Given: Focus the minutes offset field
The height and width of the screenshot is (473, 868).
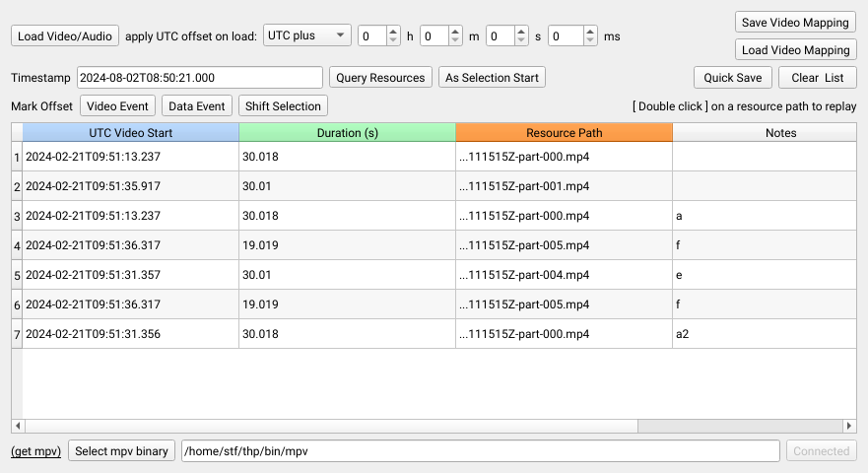Looking at the screenshot, I should [x=434, y=36].
